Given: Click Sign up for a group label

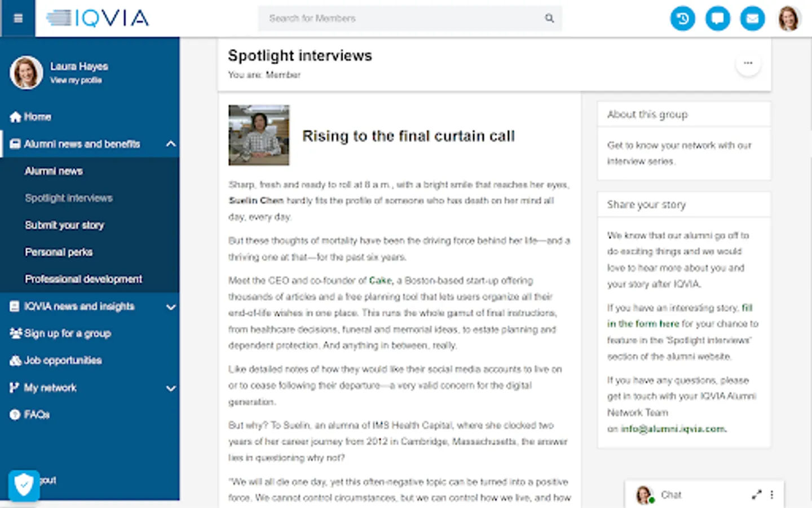Looking at the screenshot, I should 68,334.
